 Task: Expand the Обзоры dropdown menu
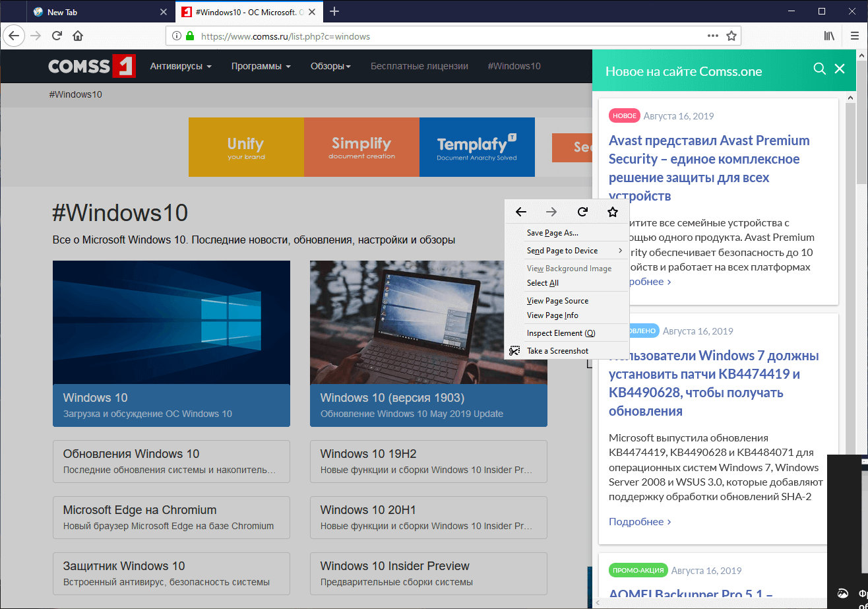[330, 66]
